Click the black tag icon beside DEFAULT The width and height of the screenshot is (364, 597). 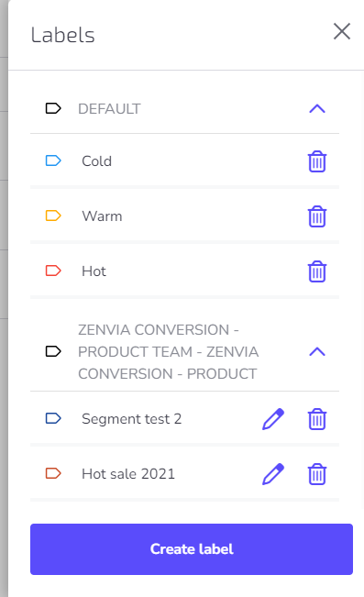(x=53, y=108)
